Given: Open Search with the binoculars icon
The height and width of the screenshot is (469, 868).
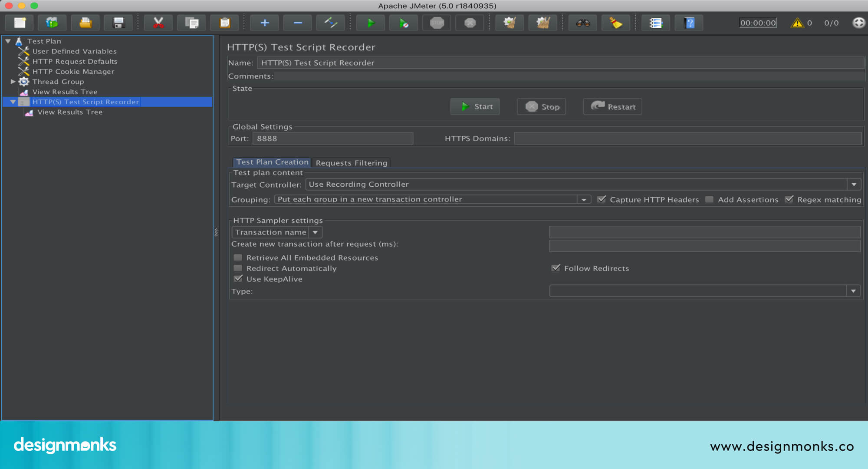Looking at the screenshot, I should pyautogui.click(x=583, y=23).
